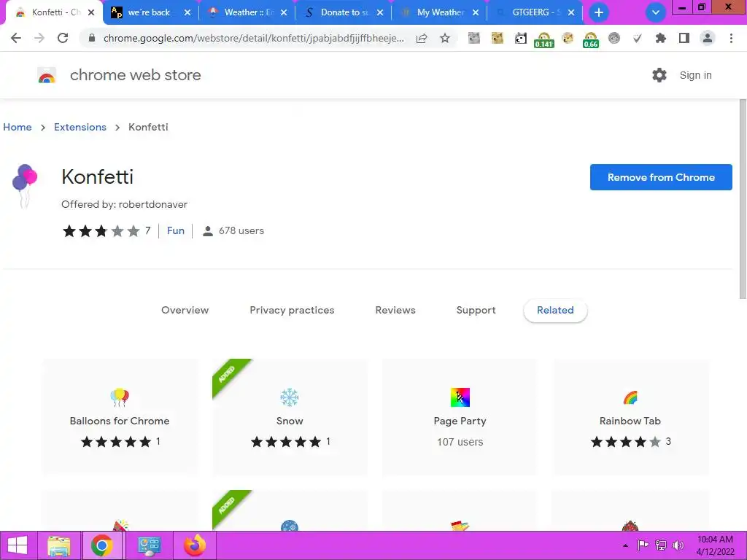The image size is (747, 560).
Task: Go back with the browser back arrow
Action: click(x=16, y=38)
